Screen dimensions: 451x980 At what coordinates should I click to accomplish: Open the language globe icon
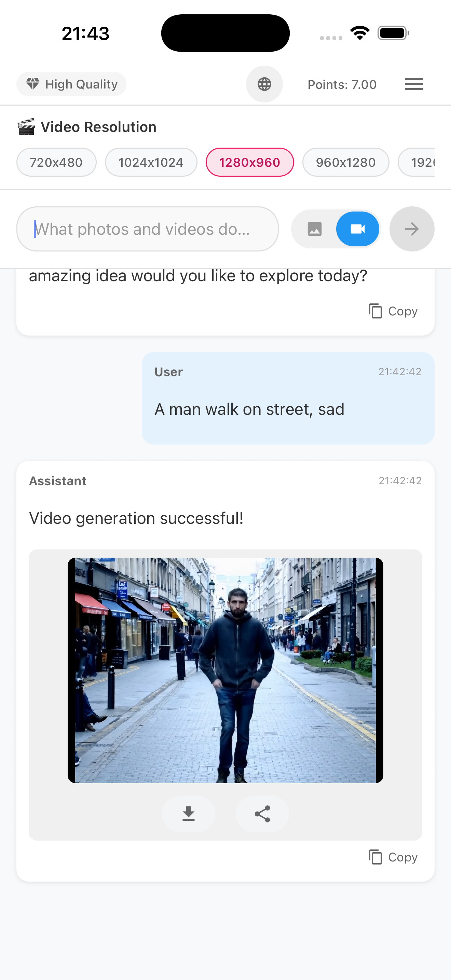264,84
